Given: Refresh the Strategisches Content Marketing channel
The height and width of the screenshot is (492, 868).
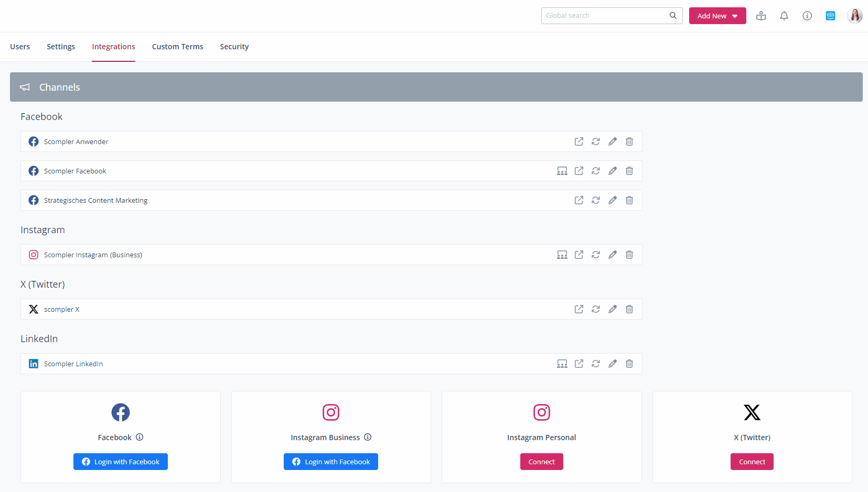Looking at the screenshot, I should [596, 200].
